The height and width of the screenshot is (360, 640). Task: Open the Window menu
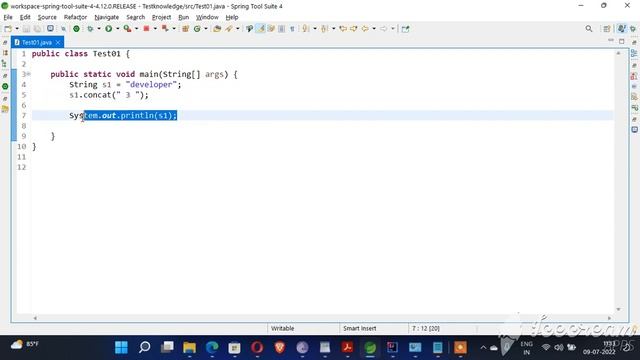(207, 17)
